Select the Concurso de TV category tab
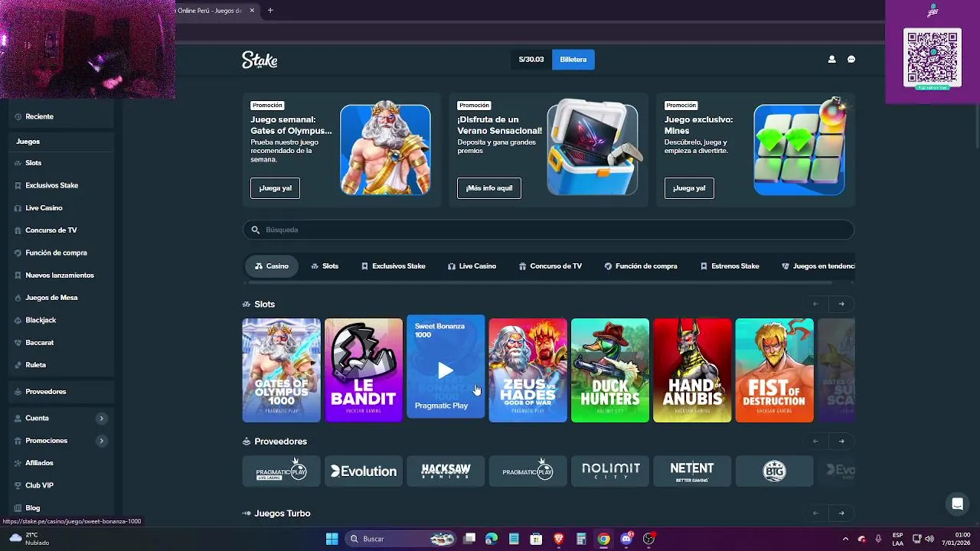The image size is (980, 551). click(x=550, y=266)
